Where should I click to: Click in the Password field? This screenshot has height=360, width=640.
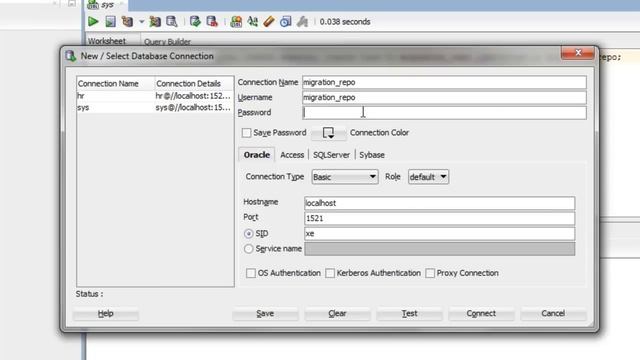click(444, 113)
